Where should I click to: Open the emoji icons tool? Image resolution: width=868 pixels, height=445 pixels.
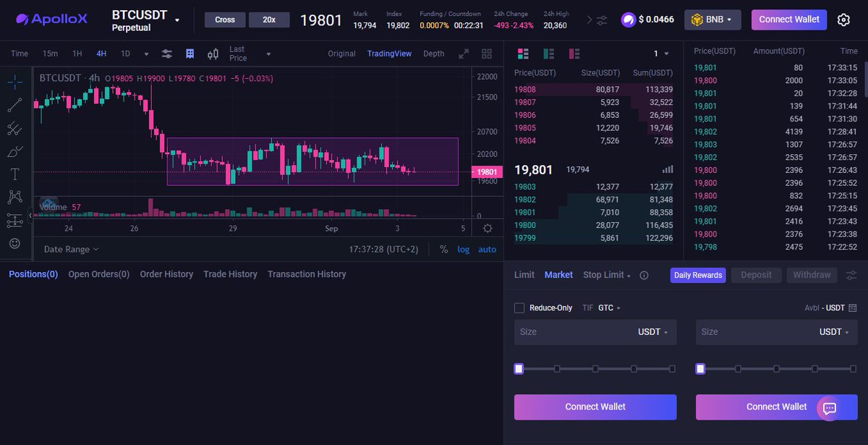(x=14, y=243)
